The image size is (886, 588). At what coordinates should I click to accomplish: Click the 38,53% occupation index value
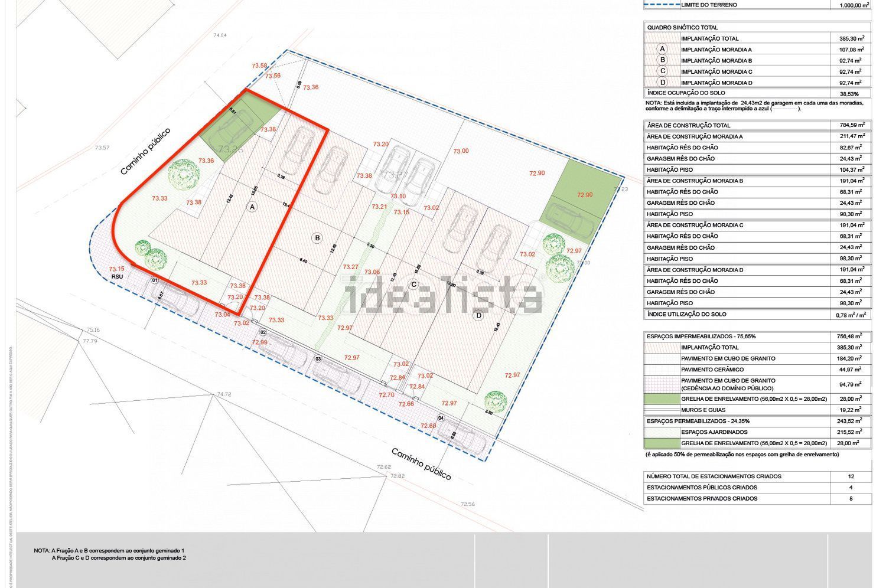[849, 94]
